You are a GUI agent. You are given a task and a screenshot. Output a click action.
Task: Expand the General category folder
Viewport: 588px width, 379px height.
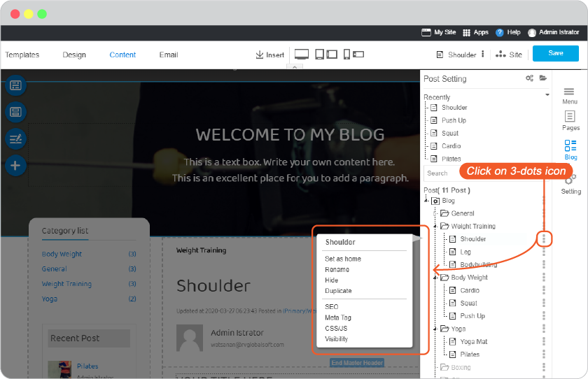[435, 213]
